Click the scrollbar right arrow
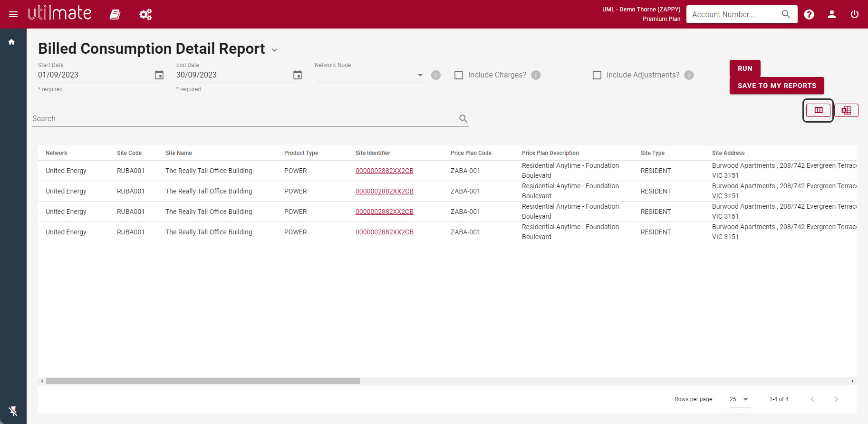868x424 pixels. (853, 381)
